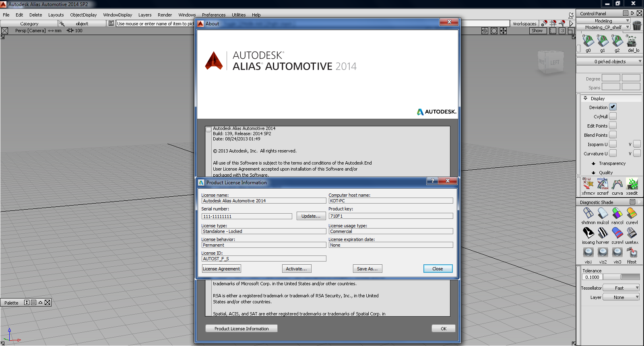Open the Diagnostic Shade options menu icon

[x=632, y=202]
